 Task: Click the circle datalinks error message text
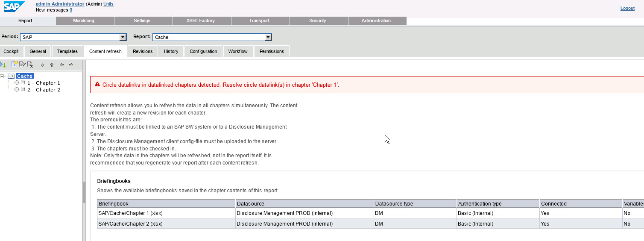tap(221, 85)
